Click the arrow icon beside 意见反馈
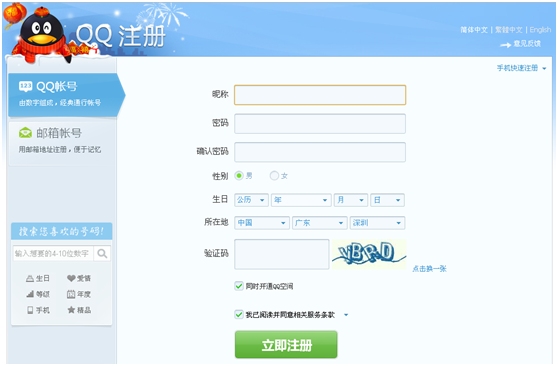This screenshot has width=558, height=366. (x=505, y=45)
